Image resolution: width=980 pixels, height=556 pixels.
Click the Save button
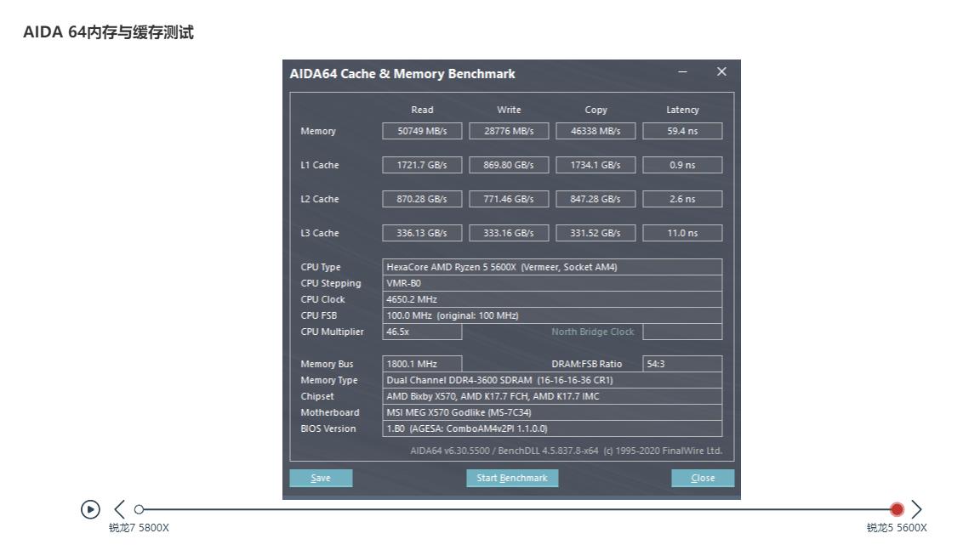(321, 478)
